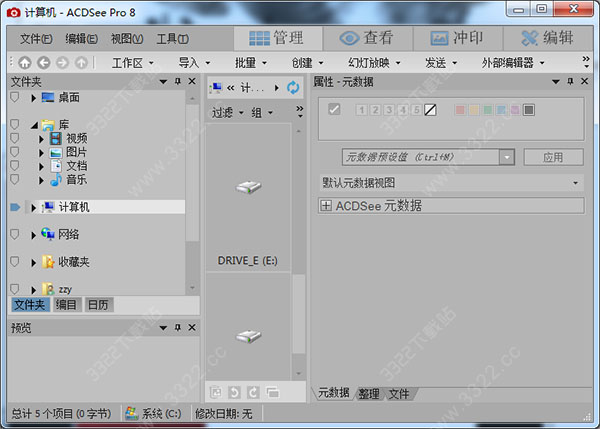
Task: Click the 元数据预设值 input field
Action: [421, 157]
